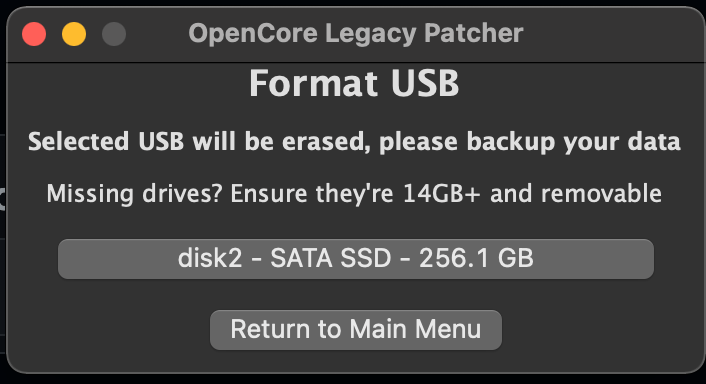
Task: Click the USB erase warning message
Action: [354, 142]
